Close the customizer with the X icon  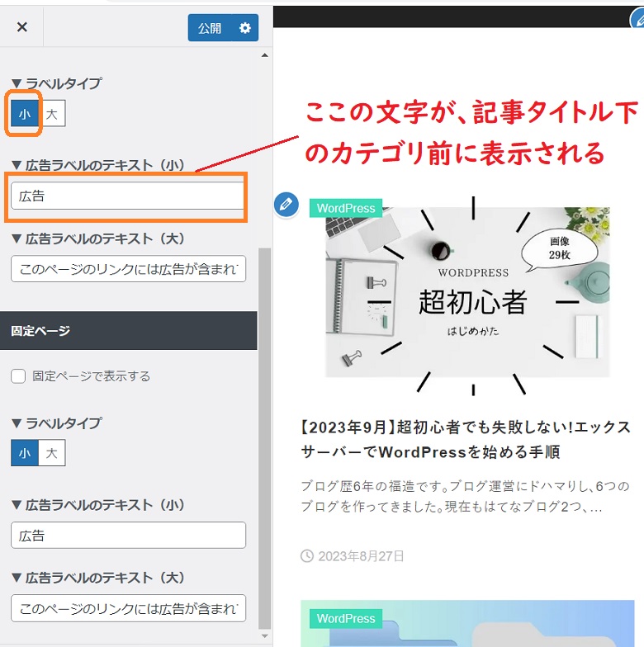pos(21,27)
